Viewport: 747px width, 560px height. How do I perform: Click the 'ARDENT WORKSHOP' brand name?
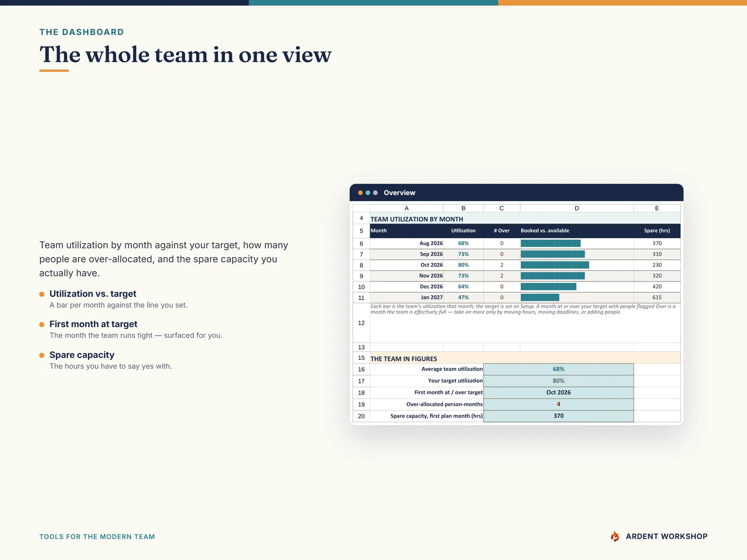(667, 536)
